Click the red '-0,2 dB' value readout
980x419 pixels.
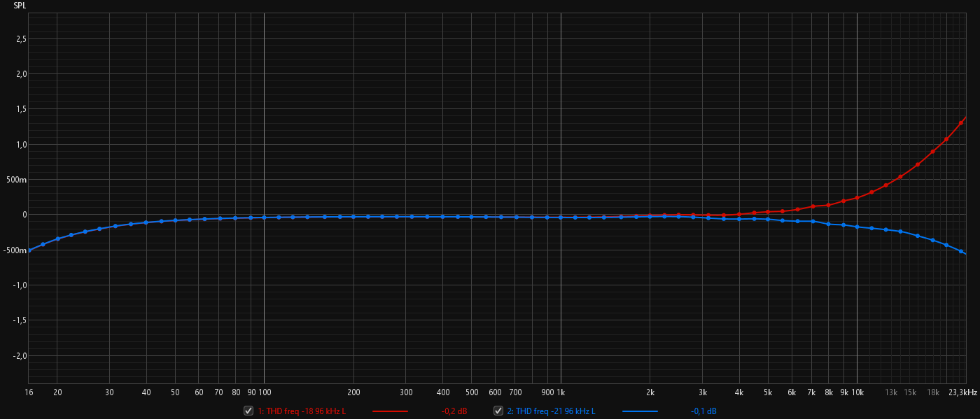pyautogui.click(x=454, y=411)
